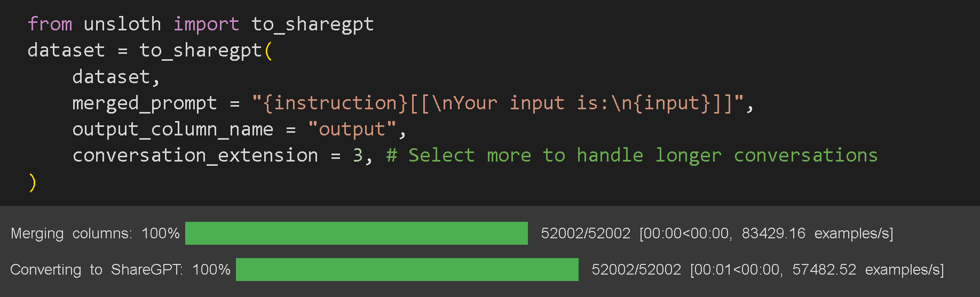Click the indented 'dataset,' argument line
The image size is (980, 297).
116,77
